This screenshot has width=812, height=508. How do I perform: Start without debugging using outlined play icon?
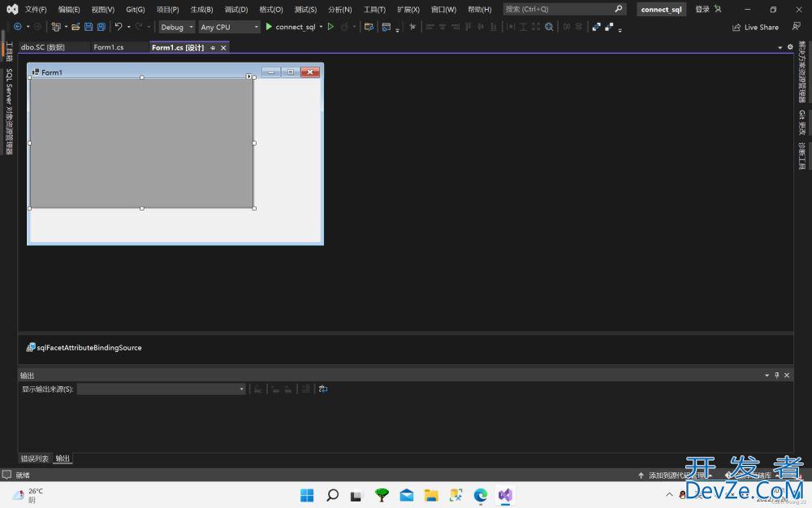330,27
